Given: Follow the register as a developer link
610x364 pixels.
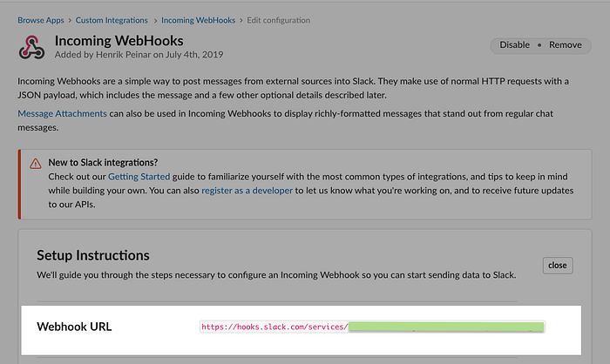Looking at the screenshot, I should 247,191.
